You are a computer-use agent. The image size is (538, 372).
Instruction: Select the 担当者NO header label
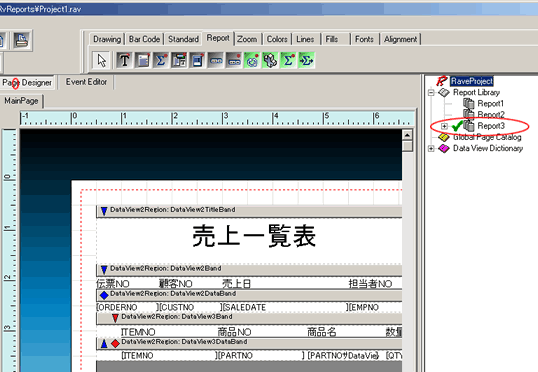pyautogui.click(x=370, y=283)
